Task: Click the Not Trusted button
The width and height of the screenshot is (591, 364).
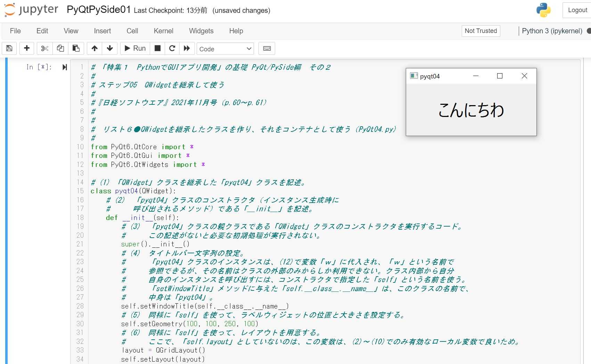Action: [481, 31]
